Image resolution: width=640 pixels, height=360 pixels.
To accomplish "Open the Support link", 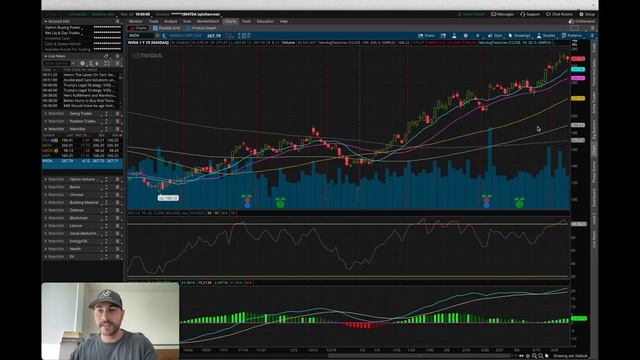I will tap(530, 14).
